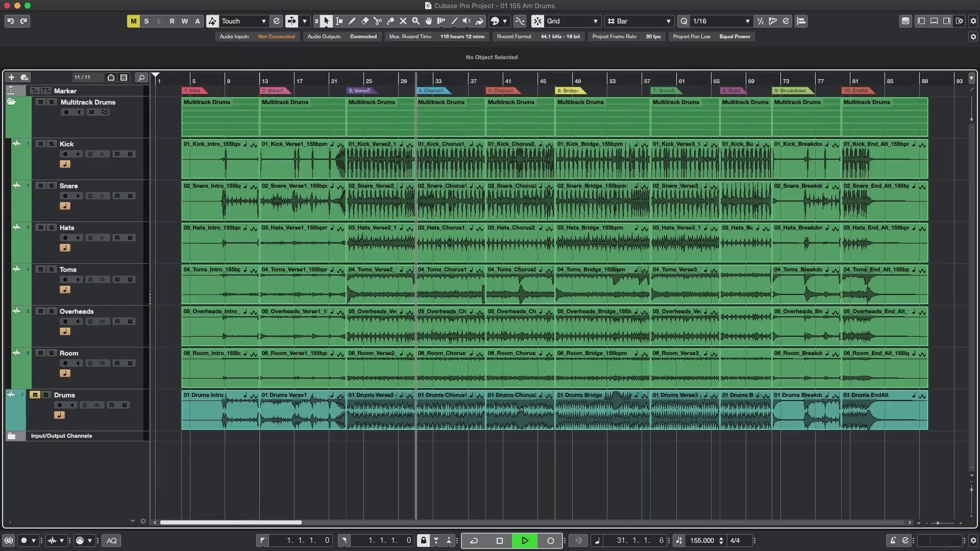Image resolution: width=980 pixels, height=551 pixels.
Task: Select the Scissors split tool
Action: (377, 21)
